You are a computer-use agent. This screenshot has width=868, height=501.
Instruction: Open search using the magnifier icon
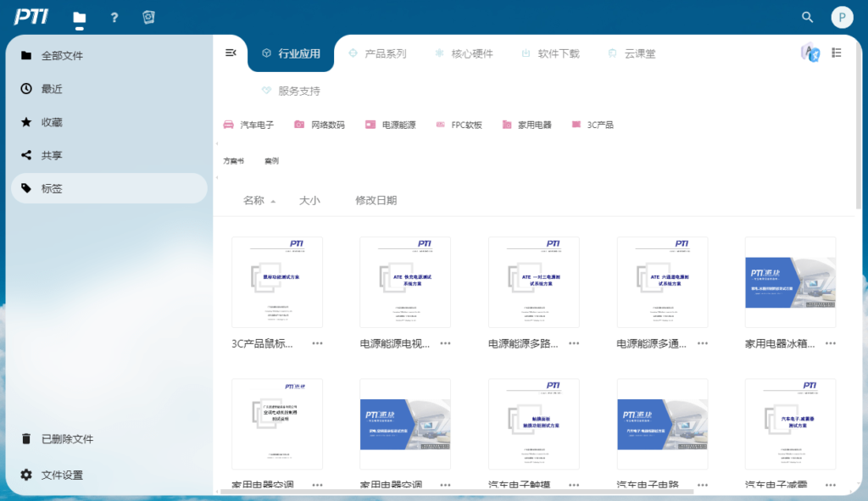807,17
